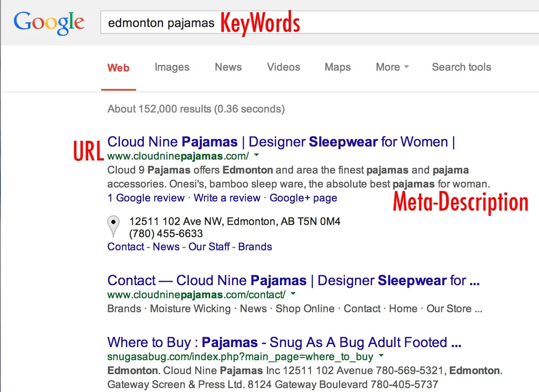Click the www.cloudninepajamas.com/ green URL text
539x392 pixels.
(x=178, y=156)
